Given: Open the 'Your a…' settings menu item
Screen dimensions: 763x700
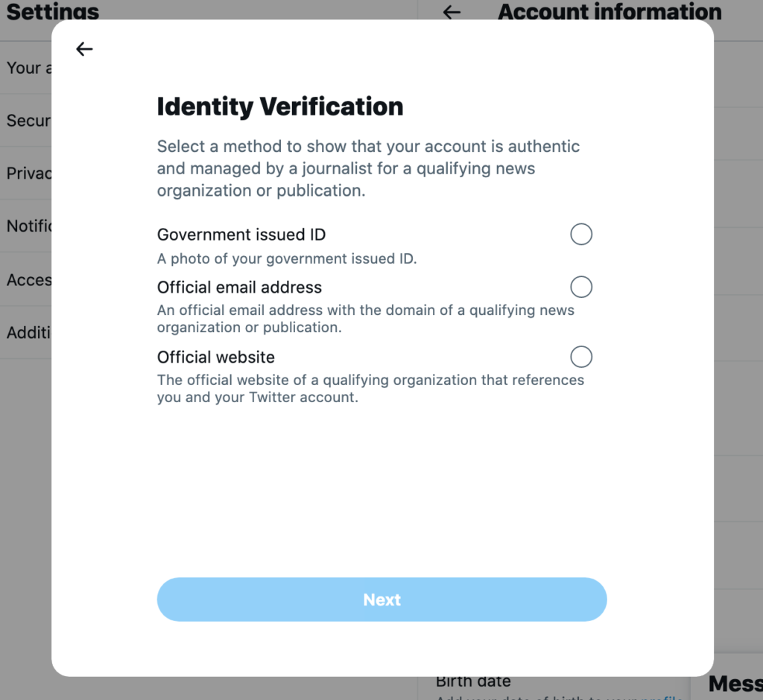Looking at the screenshot, I should [26, 68].
